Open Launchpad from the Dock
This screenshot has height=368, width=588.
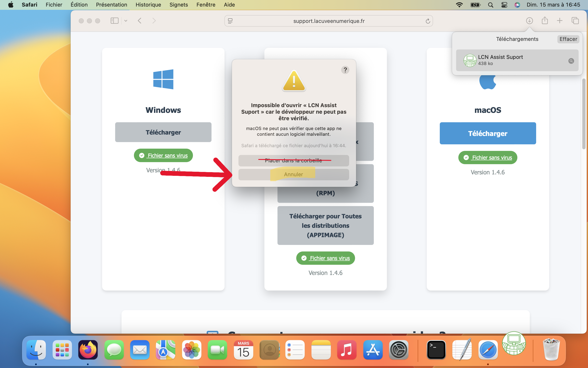pos(62,350)
